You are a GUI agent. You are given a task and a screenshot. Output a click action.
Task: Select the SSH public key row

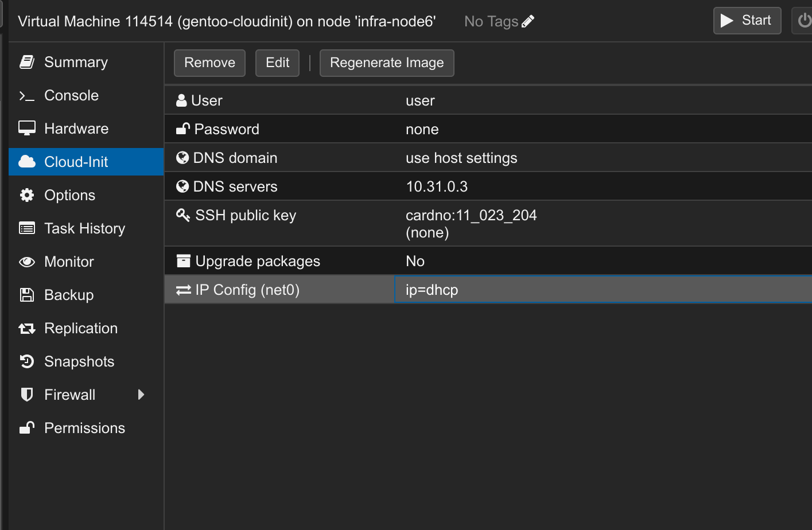(488, 223)
